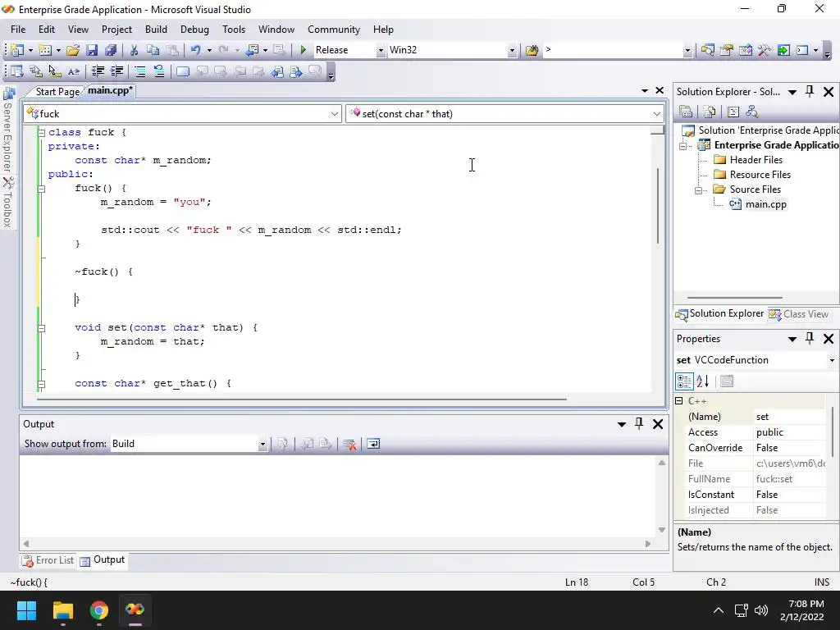Image resolution: width=840 pixels, height=630 pixels.
Task: Open File Explorer from Windows taskbar
Action: [x=62, y=610]
